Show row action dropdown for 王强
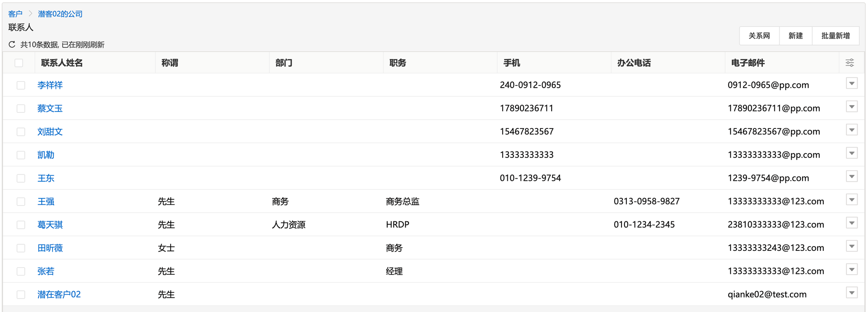 point(852,200)
